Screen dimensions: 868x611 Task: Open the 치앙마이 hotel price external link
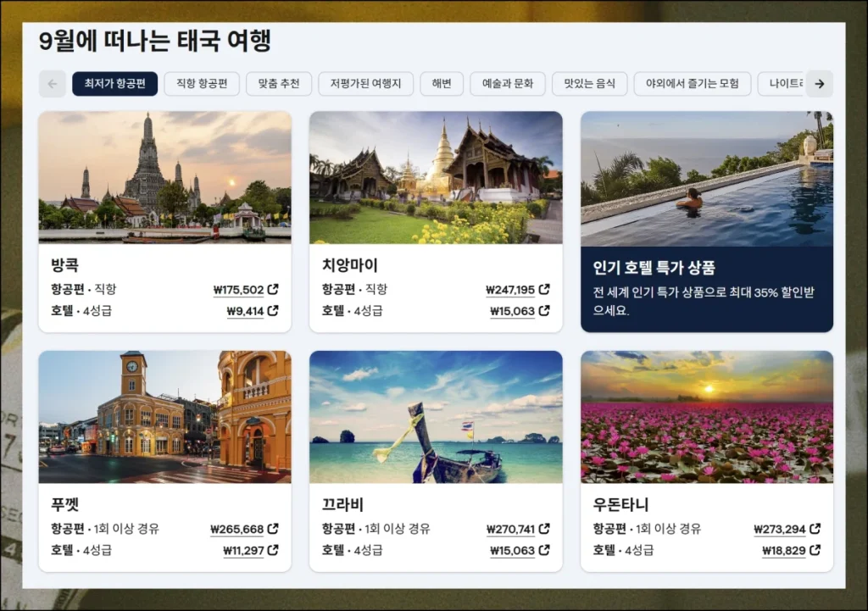click(519, 312)
